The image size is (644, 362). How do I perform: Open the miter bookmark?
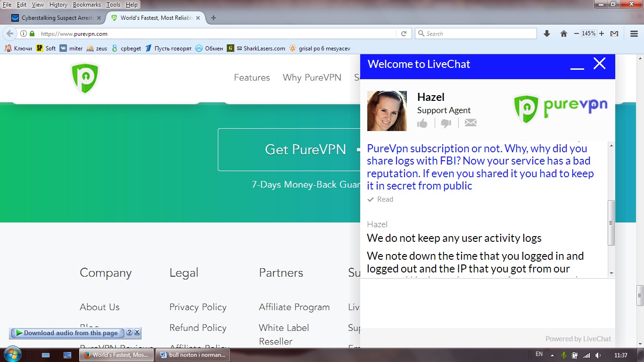pos(71,48)
